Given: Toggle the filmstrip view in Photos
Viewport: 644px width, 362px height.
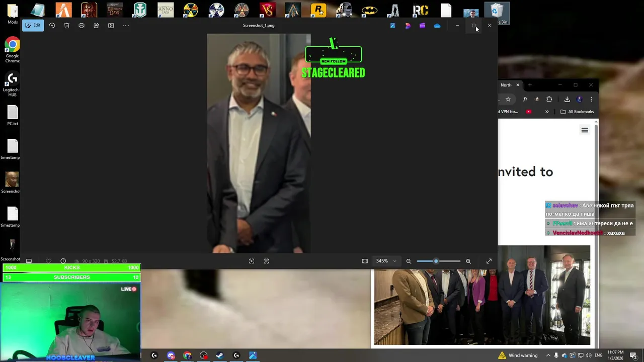Looking at the screenshot, I should pos(29,261).
